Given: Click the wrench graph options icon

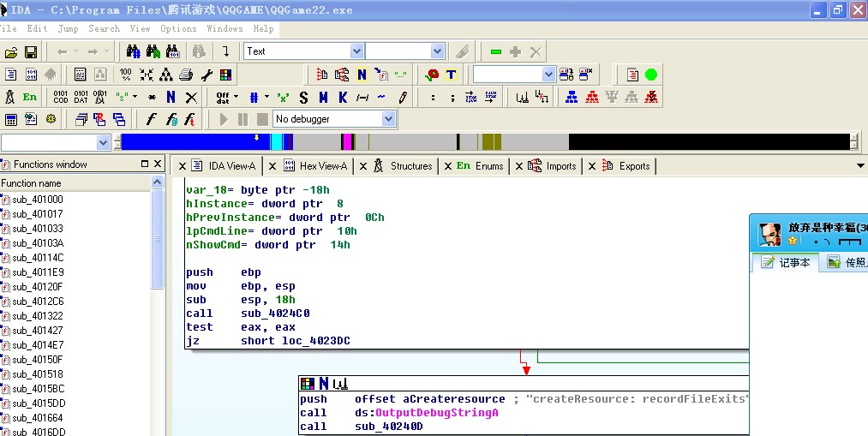Looking at the screenshot, I should [x=207, y=75].
